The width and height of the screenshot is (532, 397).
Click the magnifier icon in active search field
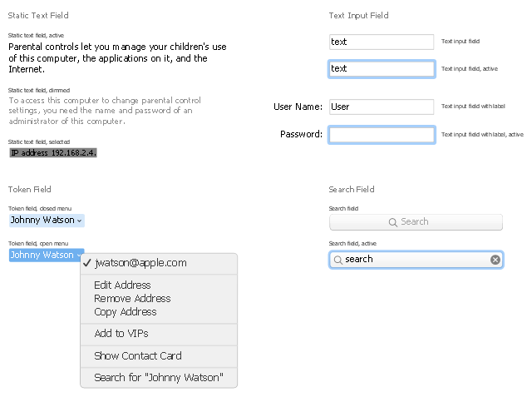pos(338,260)
